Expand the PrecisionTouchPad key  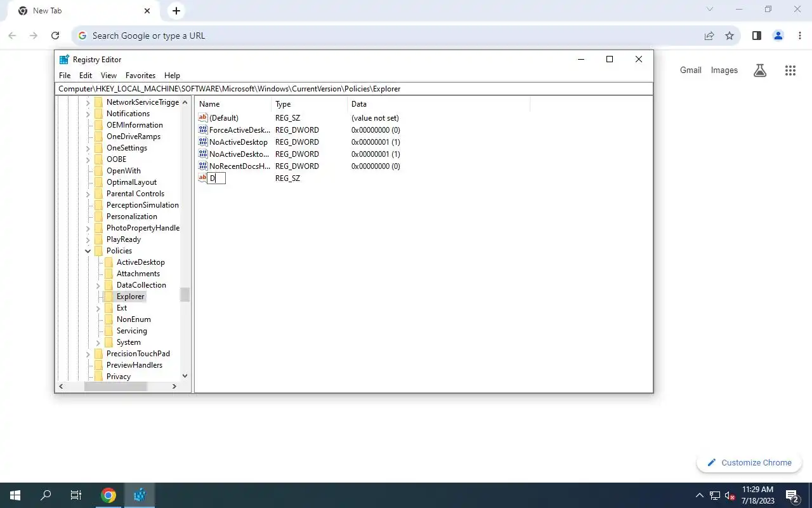click(x=88, y=354)
